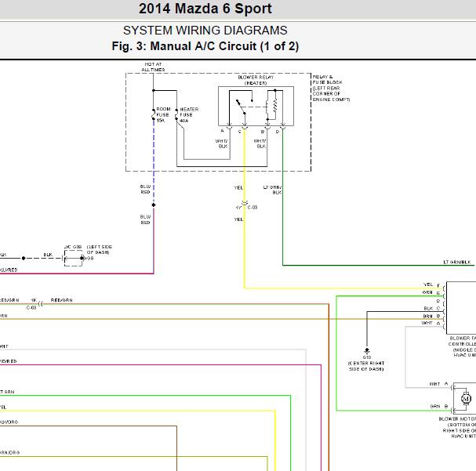Click the blower relay switch contact symbol
The height and width of the screenshot is (471, 476).
tap(241, 107)
